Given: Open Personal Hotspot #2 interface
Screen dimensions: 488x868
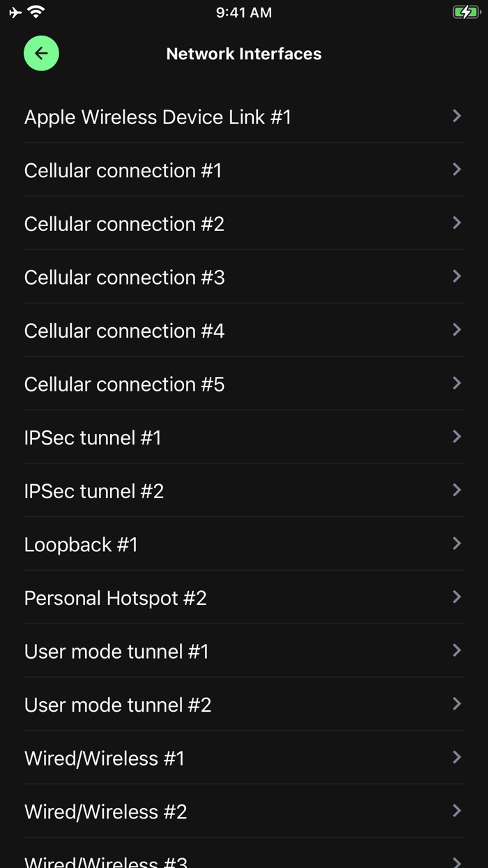Looking at the screenshot, I should click(x=115, y=598).
